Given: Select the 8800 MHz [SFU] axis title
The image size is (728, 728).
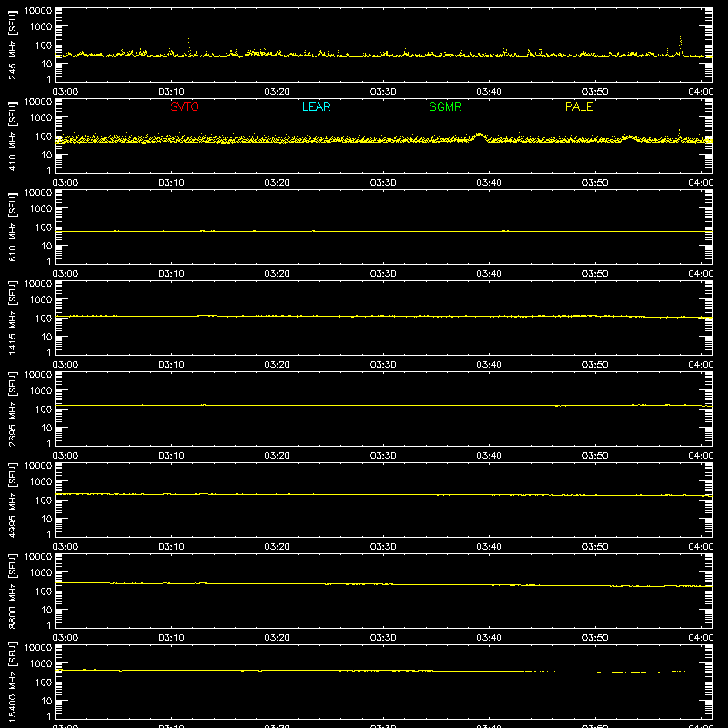Looking at the screenshot, I should (x=12, y=591).
